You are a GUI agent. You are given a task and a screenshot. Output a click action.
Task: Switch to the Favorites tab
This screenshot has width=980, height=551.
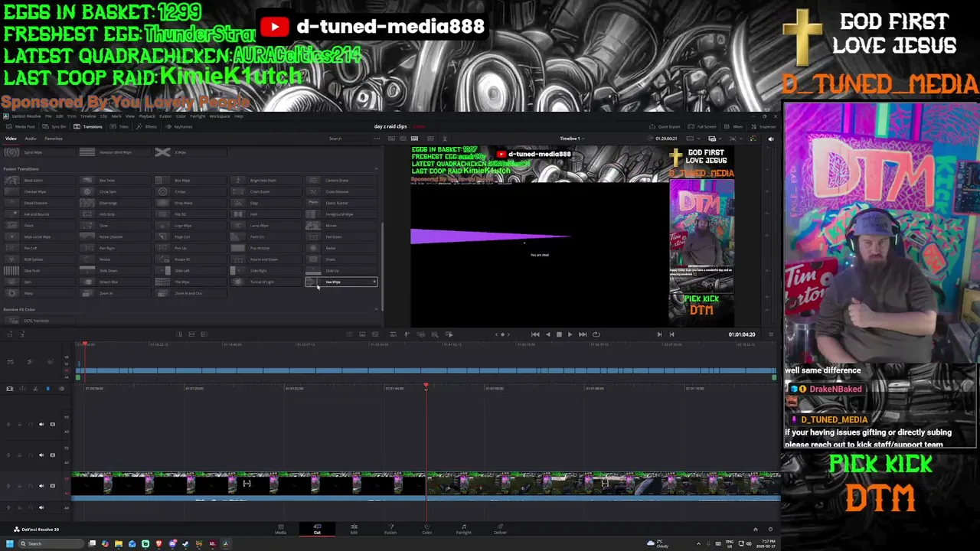(54, 139)
